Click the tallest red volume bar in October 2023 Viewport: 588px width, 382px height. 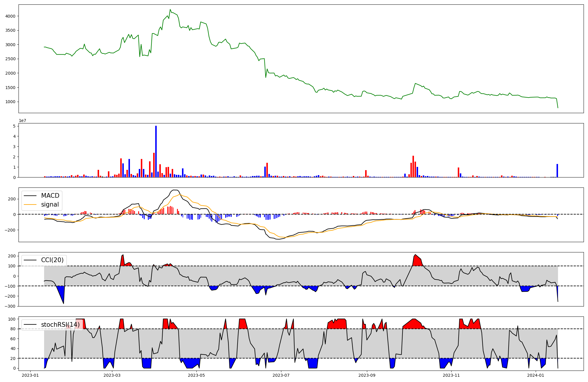point(413,167)
